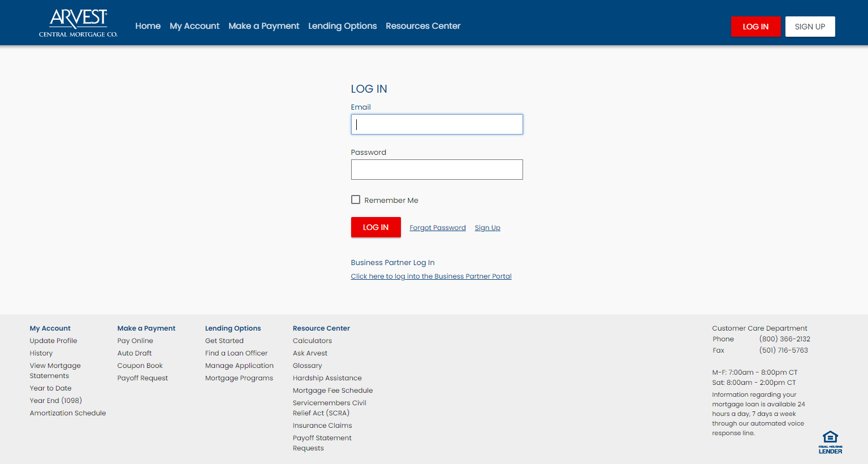Open the Home navigation menu
868x464 pixels.
click(x=148, y=26)
